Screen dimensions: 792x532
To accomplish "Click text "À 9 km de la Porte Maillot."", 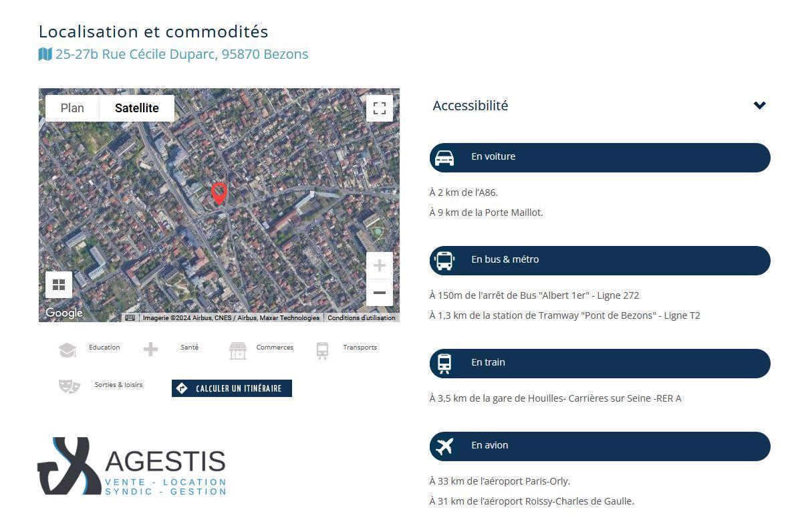I will pyautogui.click(x=487, y=213).
